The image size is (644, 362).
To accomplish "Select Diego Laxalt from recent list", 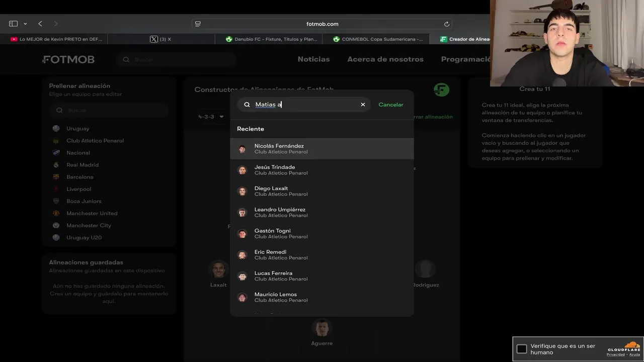I will point(322,191).
